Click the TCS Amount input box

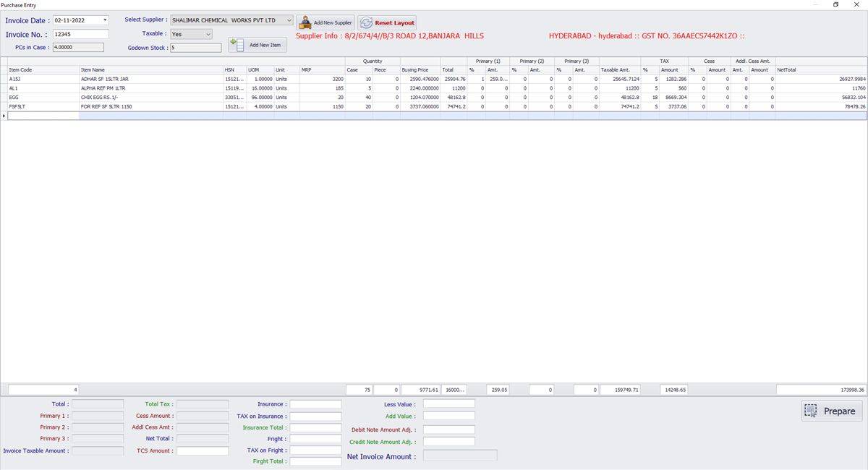coord(203,451)
